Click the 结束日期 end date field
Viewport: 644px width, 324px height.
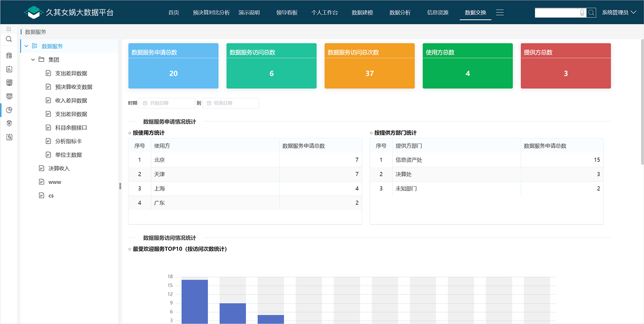[x=231, y=103]
